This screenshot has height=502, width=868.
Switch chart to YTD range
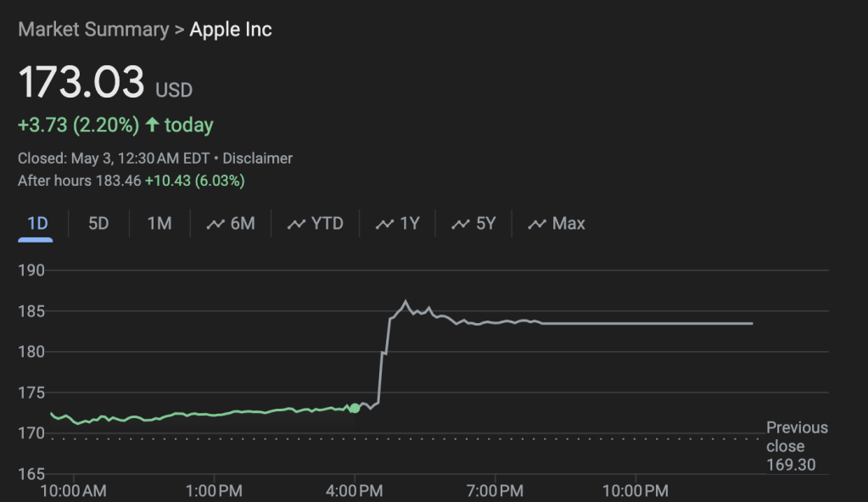(328, 224)
